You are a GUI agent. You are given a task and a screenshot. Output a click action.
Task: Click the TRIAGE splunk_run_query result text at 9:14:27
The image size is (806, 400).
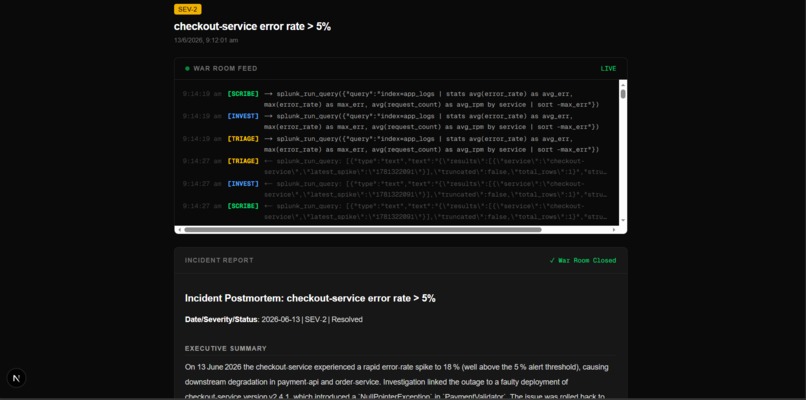[x=435, y=167]
